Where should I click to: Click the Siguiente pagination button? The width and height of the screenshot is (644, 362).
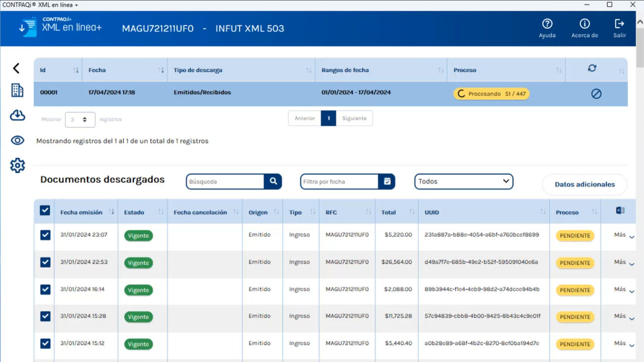point(354,118)
